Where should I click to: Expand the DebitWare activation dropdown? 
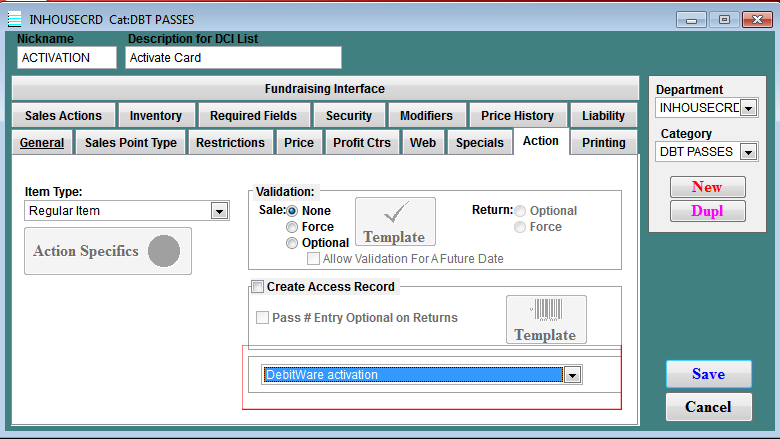pyautogui.click(x=572, y=375)
